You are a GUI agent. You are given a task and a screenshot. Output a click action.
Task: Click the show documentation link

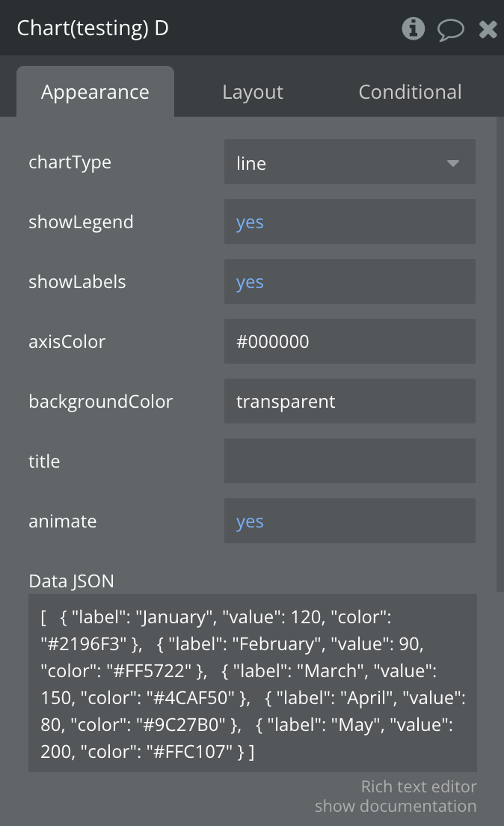pyautogui.click(x=396, y=806)
